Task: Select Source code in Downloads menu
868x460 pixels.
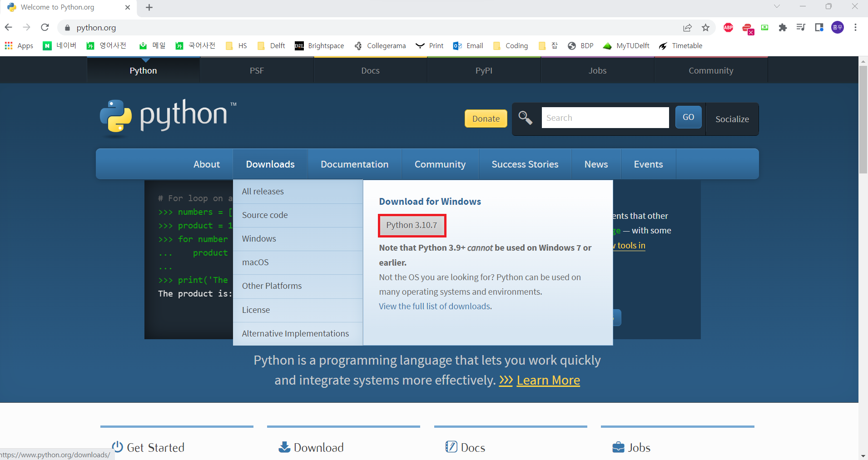Action: [298, 215]
